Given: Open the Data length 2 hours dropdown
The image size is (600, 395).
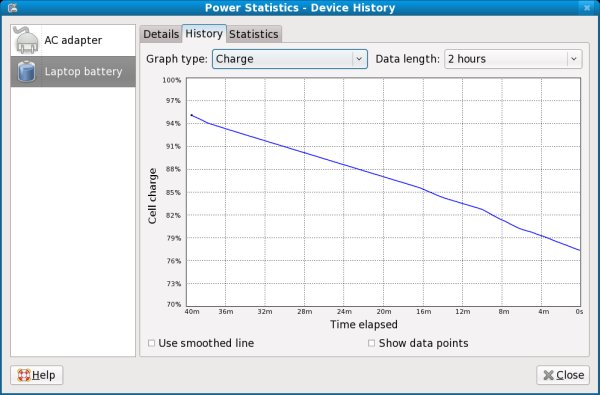Looking at the screenshot, I should coord(513,59).
